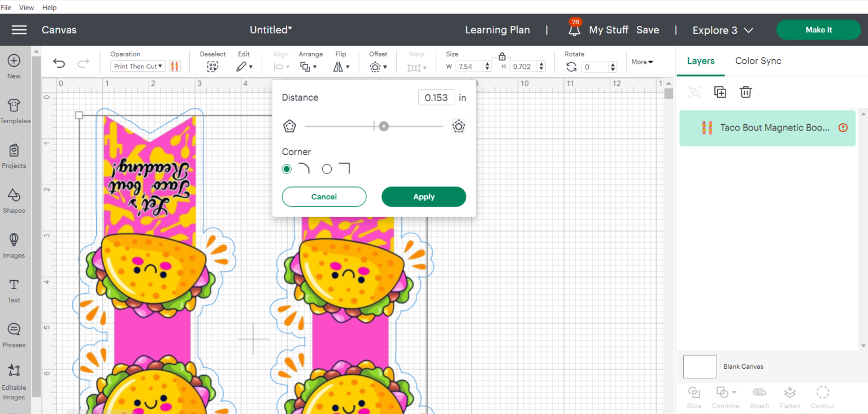Switch to the Color Sync tab
The width and height of the screenshot is (868, 414).
coord(758,61)
